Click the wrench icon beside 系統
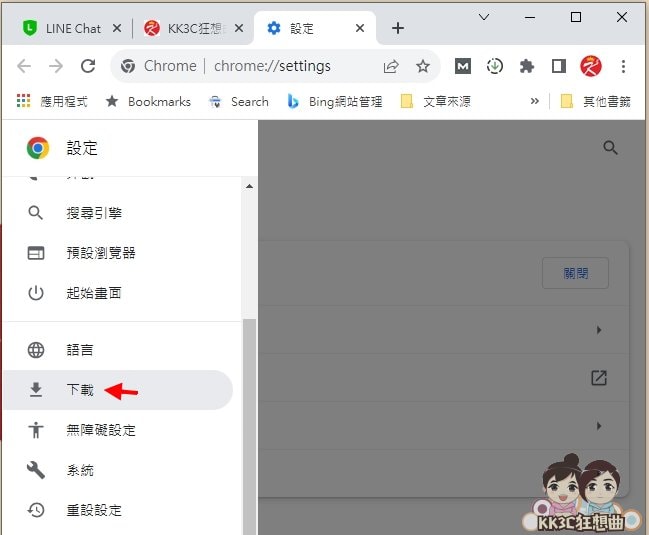Screen dimensions: 649x535 (36, 470)
